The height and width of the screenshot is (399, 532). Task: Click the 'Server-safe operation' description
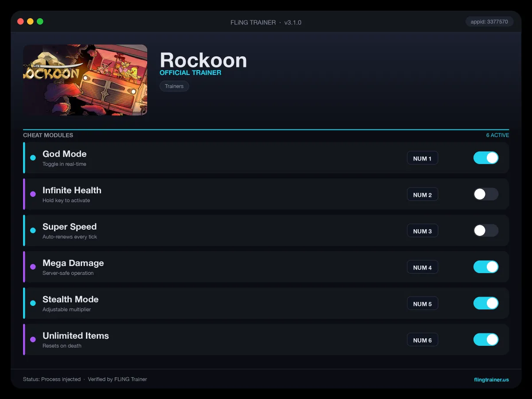pos(68,273)
